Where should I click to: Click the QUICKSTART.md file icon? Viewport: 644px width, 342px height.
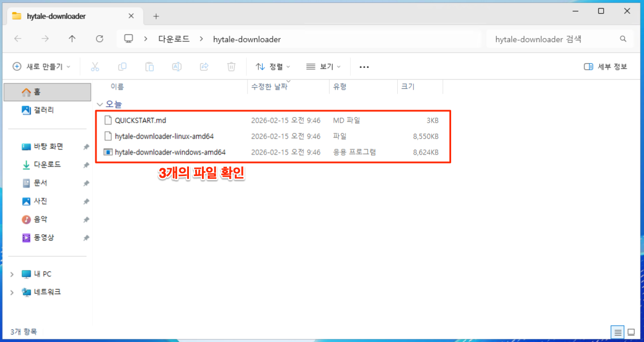tap(108, 120)
